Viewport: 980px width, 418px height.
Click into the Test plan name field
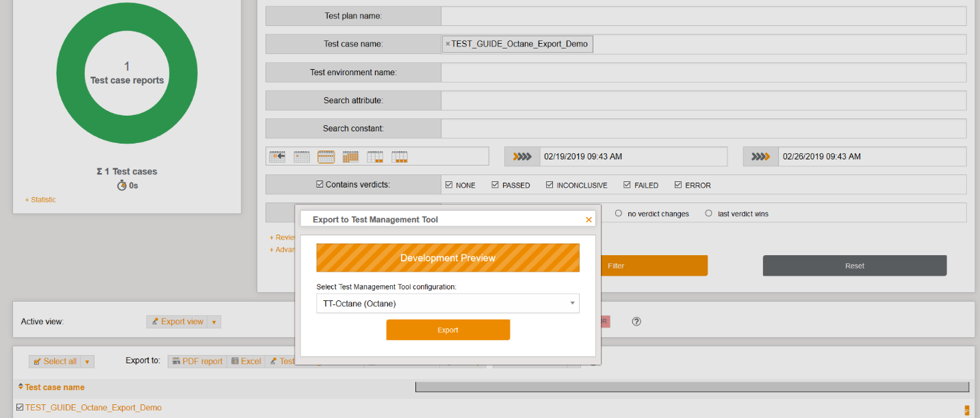[704, 16]
